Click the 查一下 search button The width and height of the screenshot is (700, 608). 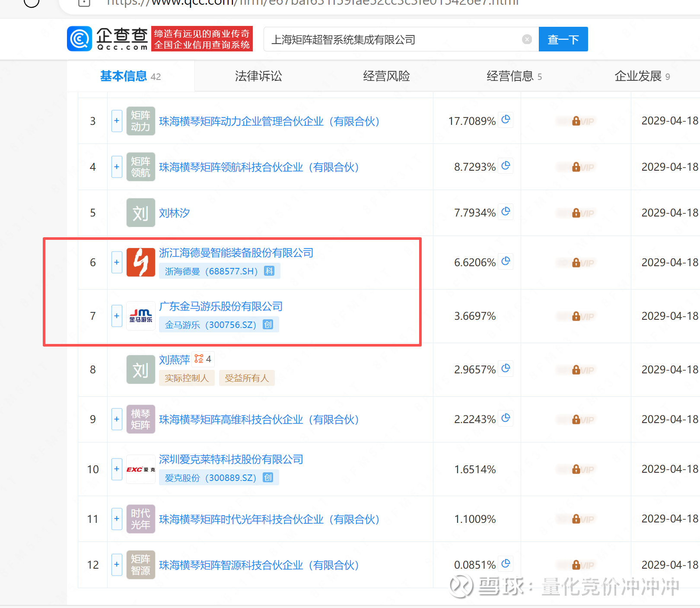pyautogui.click(x=563, y=39)
